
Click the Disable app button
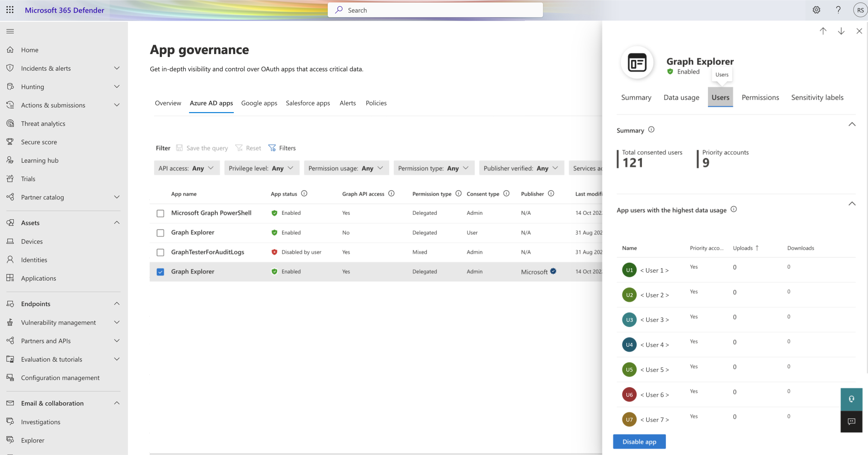tap(639, 441)
